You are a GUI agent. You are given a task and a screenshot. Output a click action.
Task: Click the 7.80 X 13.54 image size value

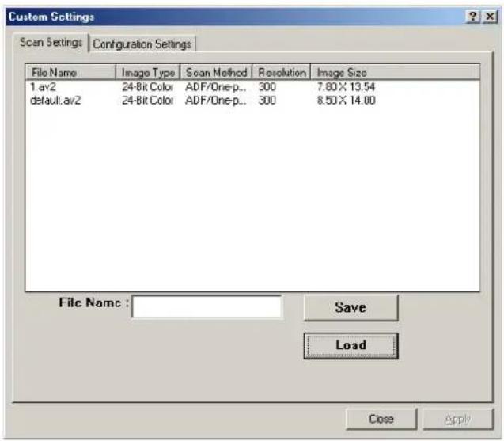pos(347,86)
